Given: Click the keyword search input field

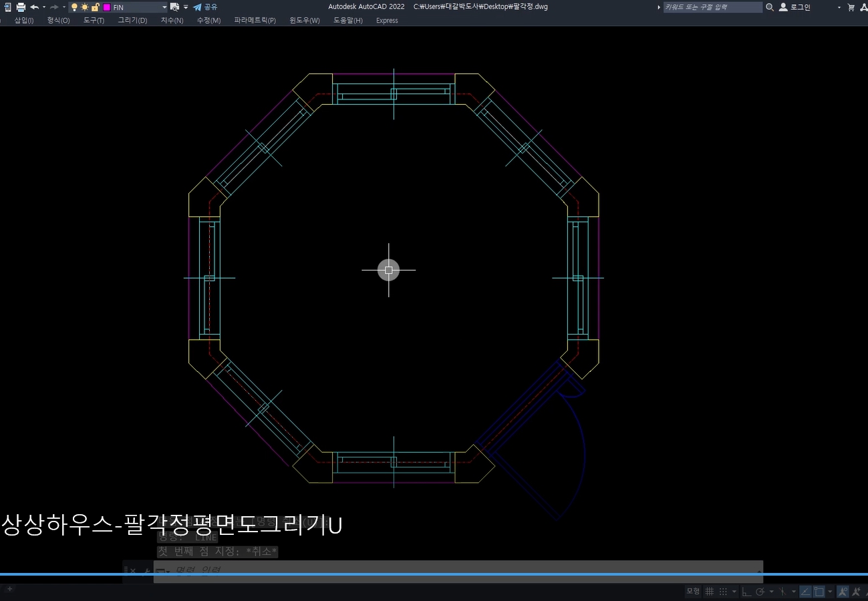Looking at the screenshot, I should click(712, 7).
